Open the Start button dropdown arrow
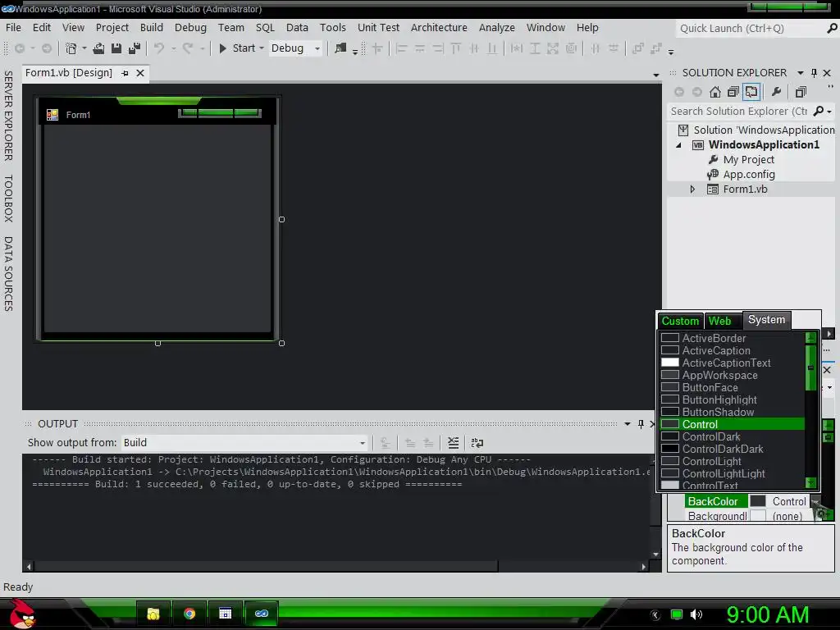 point(262,48)
